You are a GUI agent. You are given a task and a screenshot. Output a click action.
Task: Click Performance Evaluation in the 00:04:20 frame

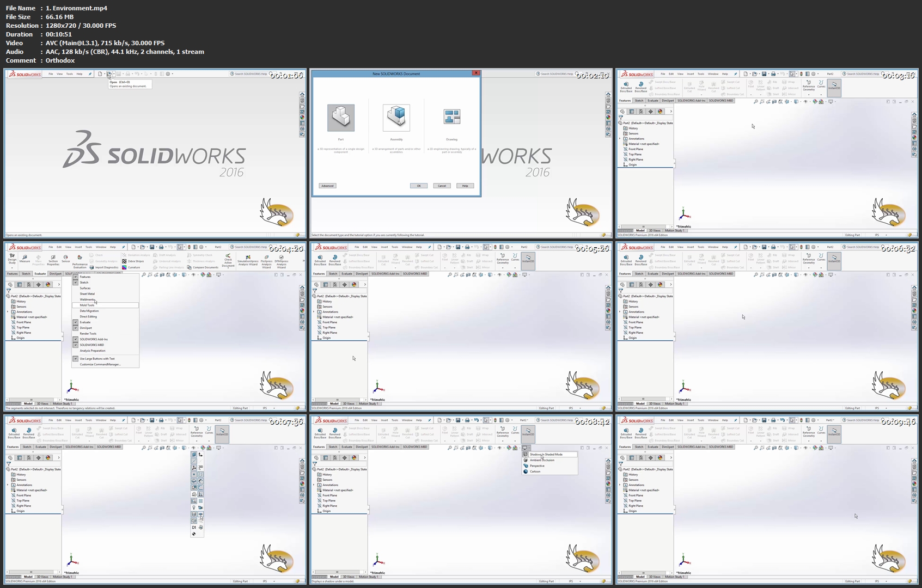click(80, 261)
